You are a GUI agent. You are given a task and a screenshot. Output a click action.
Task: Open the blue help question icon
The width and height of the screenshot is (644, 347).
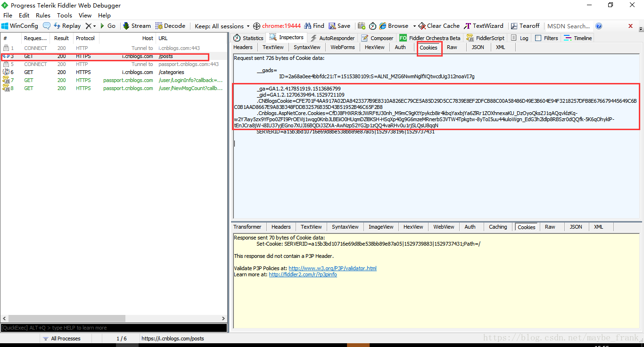(x=599, y=26)
